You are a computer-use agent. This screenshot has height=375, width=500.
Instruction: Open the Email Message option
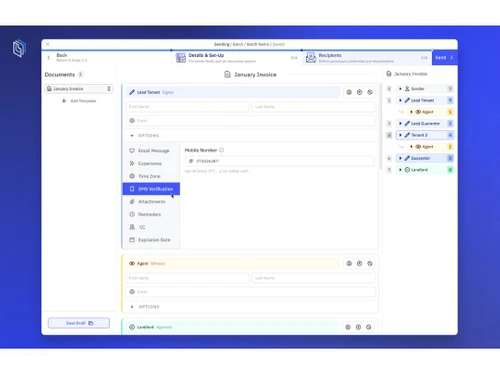tap(151, 151)
